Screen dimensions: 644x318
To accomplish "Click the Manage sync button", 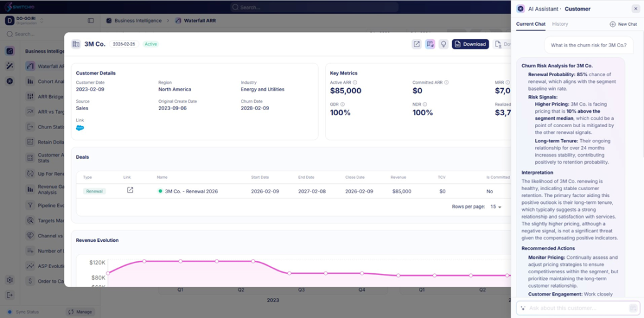I will tap(80, 312).
